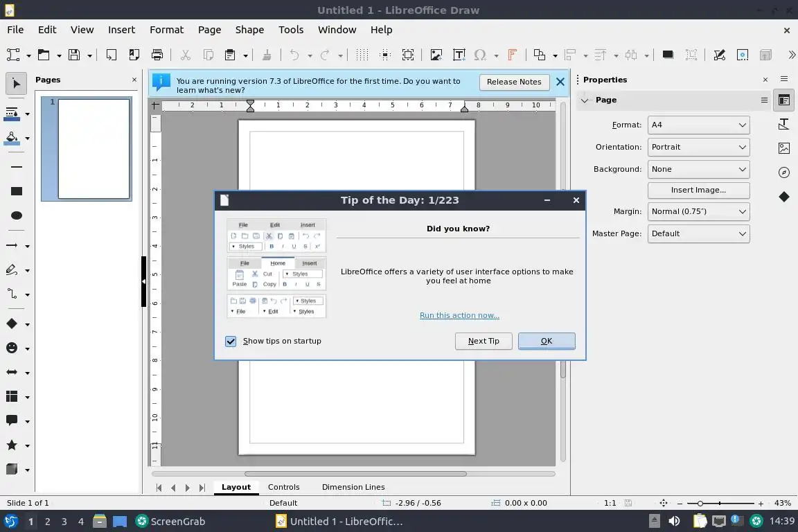Open the Format A4 dropdown
798x532 pixels.
coord(698,125)
